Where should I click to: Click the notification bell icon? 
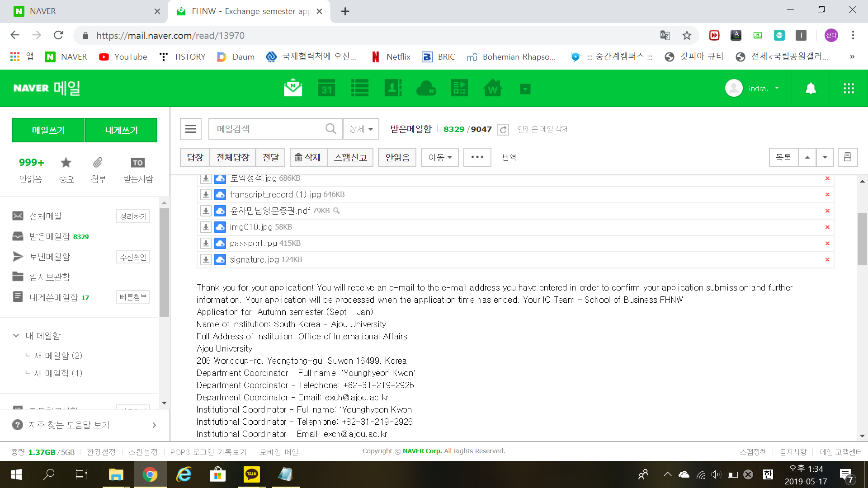tap(811, 88)
